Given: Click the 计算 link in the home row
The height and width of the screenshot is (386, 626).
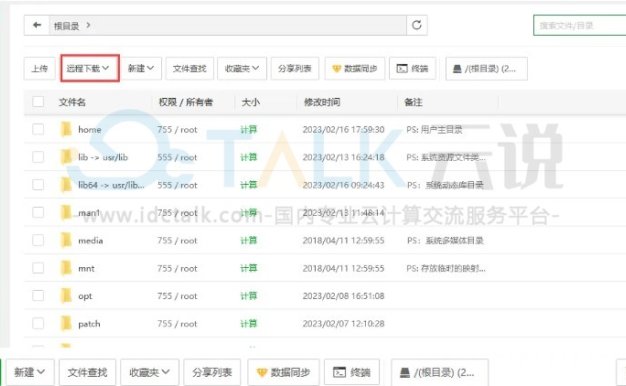Looking at the screenshot, I should [x=248, y=129].
